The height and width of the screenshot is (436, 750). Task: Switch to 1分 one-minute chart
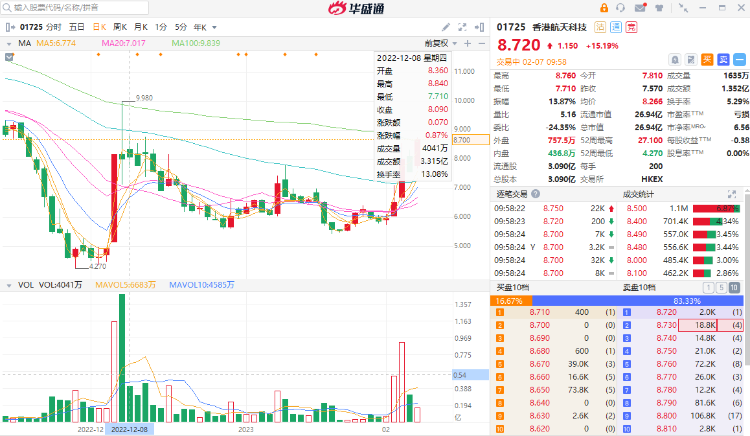pos(161,27)
